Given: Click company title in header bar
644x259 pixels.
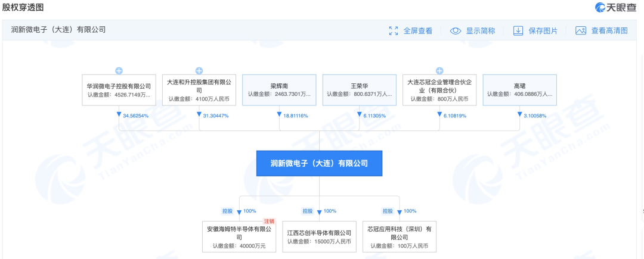Looking at the screenshot, I should click(58, 30).
